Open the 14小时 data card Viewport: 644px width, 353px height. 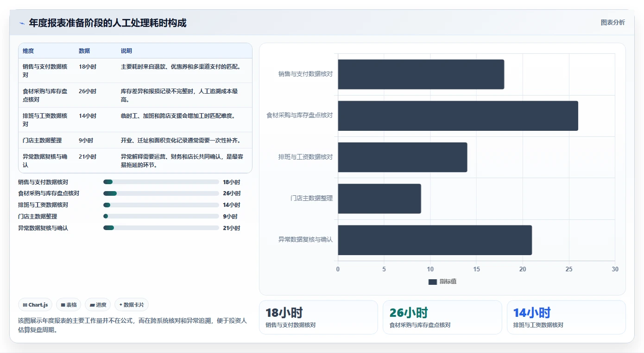click(566, 317)
